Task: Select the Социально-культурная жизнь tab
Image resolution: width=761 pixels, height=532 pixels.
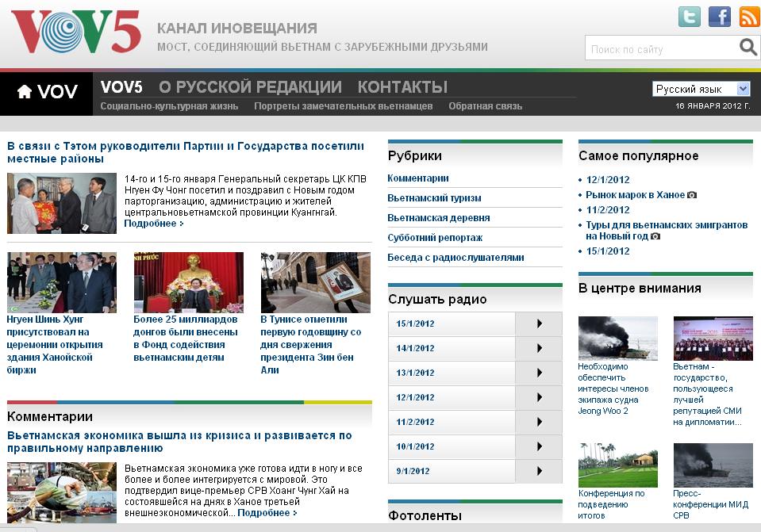Action: (x=172, y=104)
